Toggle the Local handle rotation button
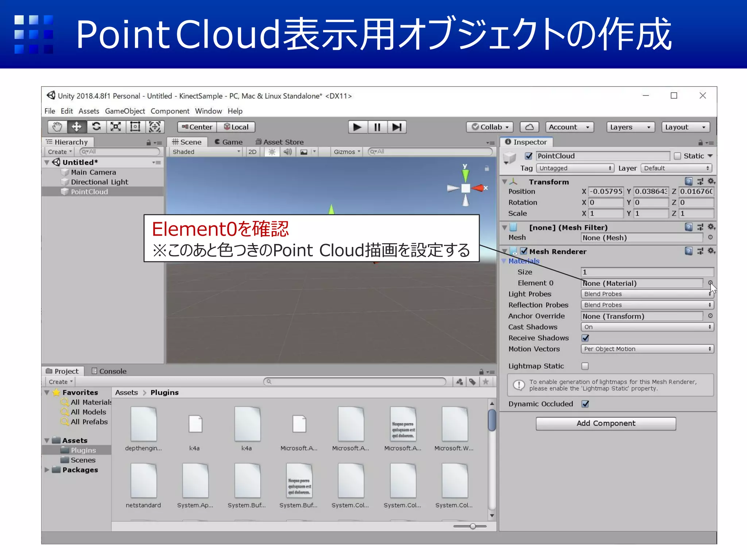Viewport: 747px width, 560px height. tap(236, 127)
